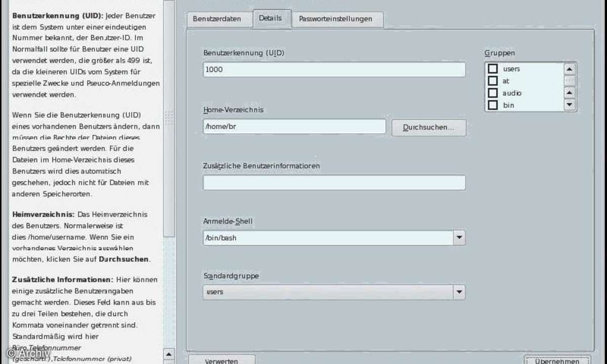Tick the bin group checkbox
This screenshot has height=364, width=607.
(493, 105)
